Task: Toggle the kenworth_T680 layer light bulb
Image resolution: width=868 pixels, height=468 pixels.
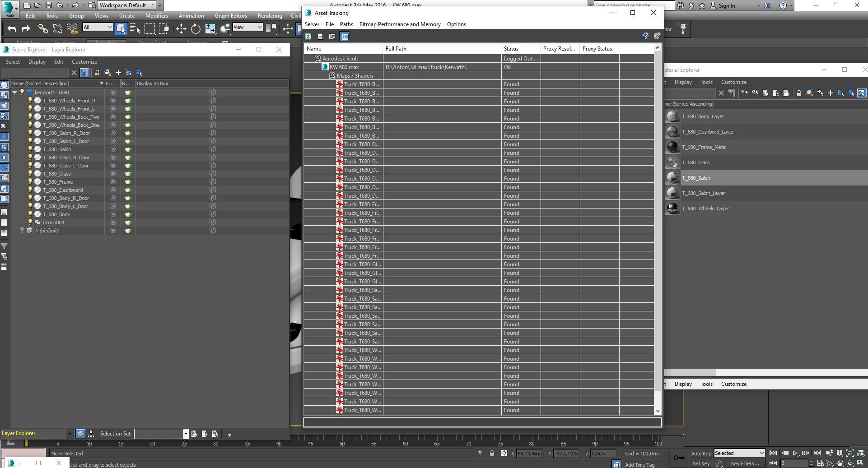Action: pos(22,92)
